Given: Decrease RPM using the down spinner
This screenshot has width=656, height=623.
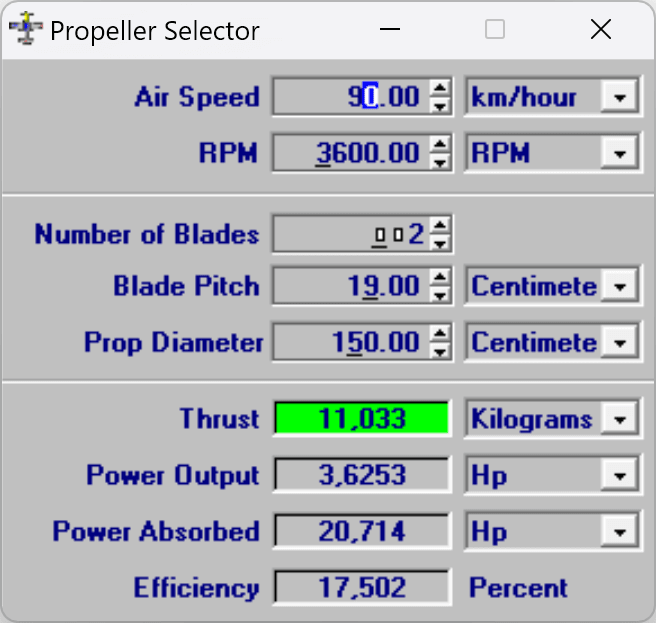Looking at the screenshot, I should pyautogui.click(x=440, y=161).
